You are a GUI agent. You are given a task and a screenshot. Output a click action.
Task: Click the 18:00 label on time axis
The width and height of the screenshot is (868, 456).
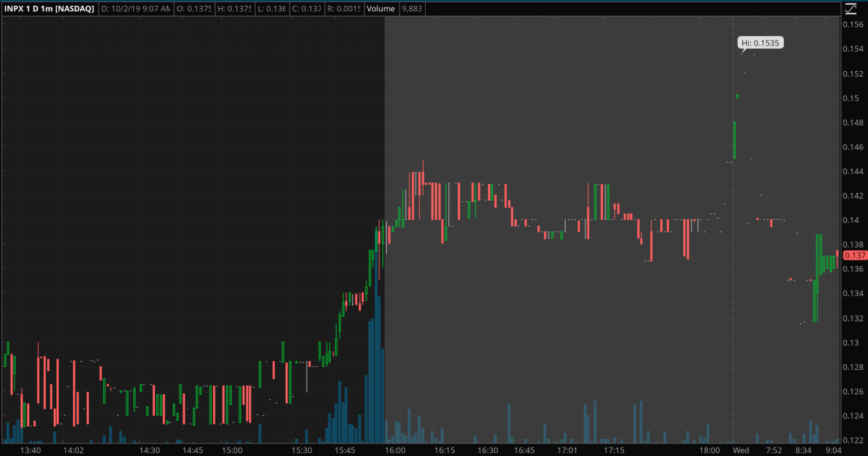[x=710, y=450]
